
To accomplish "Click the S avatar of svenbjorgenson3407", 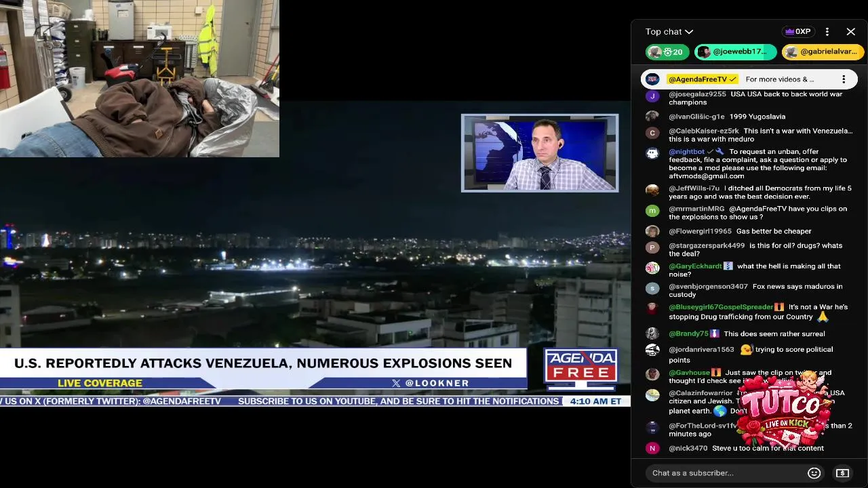I will [x=652, y=288].
